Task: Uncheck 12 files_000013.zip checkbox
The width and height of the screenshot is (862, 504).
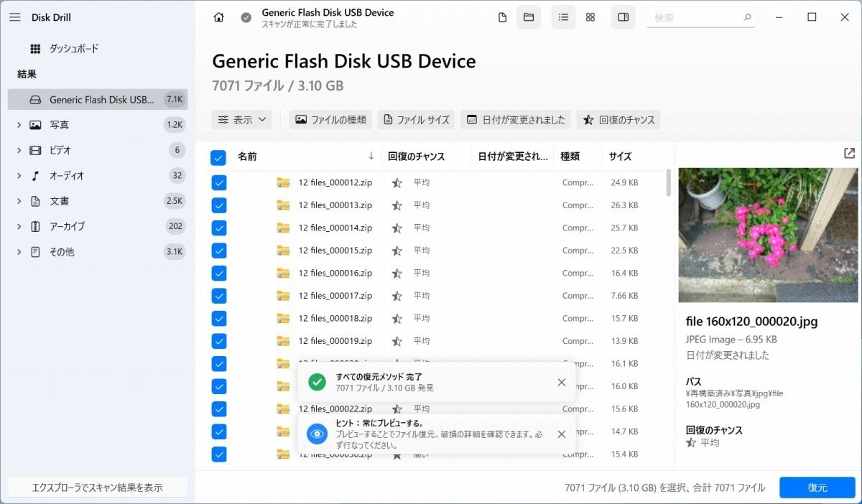Action: [219, 205]
